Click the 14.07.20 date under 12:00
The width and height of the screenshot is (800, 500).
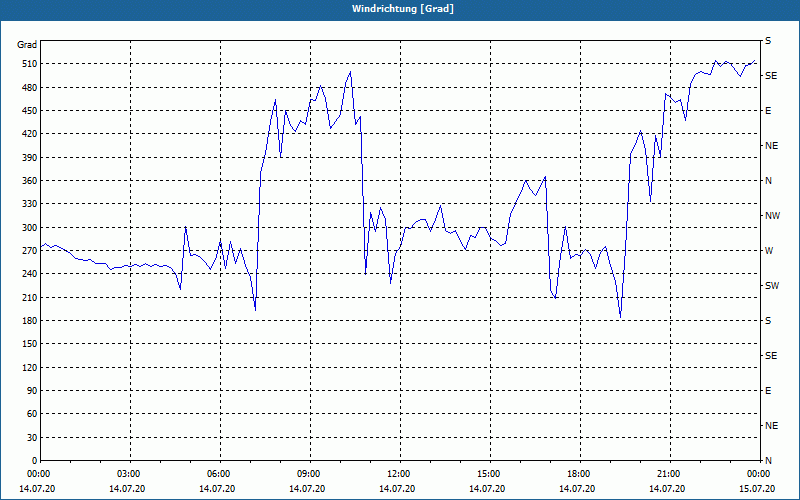pos(397,488)
